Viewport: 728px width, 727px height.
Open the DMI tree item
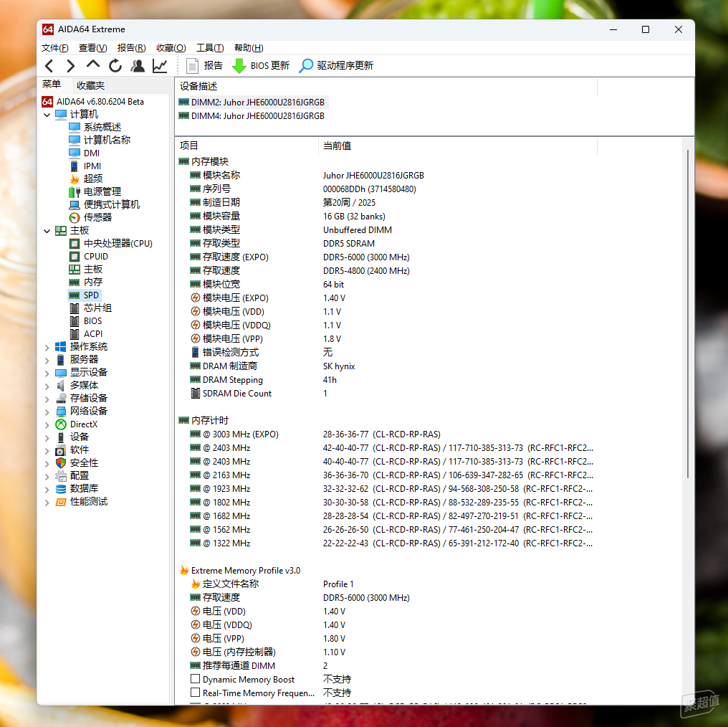(x=84, y=153)
